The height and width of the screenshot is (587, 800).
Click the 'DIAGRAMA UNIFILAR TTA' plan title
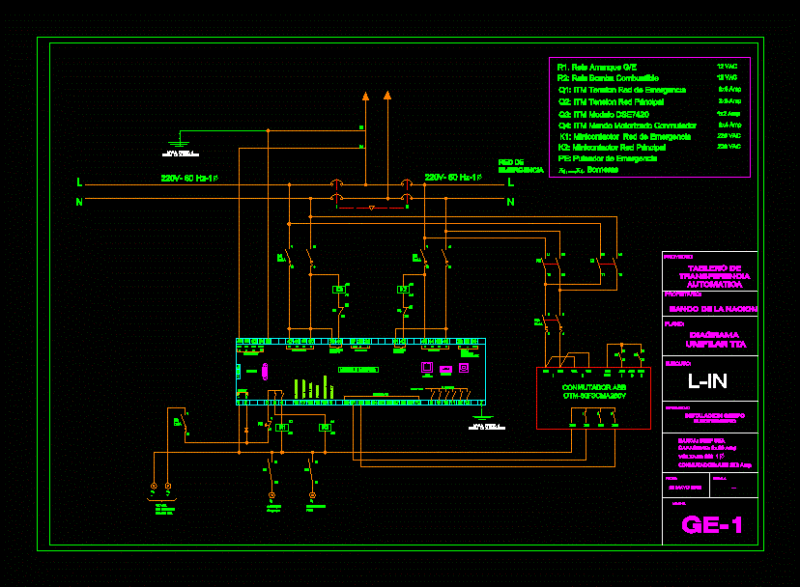point(715,340)
